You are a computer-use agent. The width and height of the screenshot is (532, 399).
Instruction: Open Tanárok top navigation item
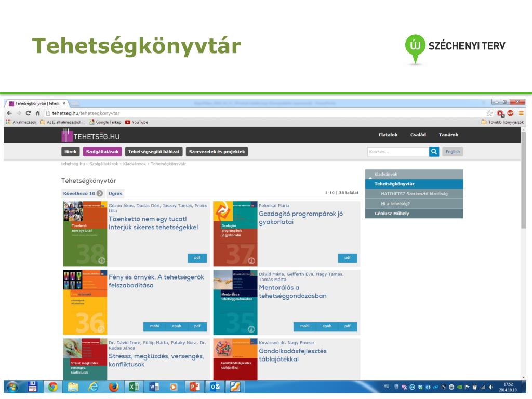click(448, 135)
